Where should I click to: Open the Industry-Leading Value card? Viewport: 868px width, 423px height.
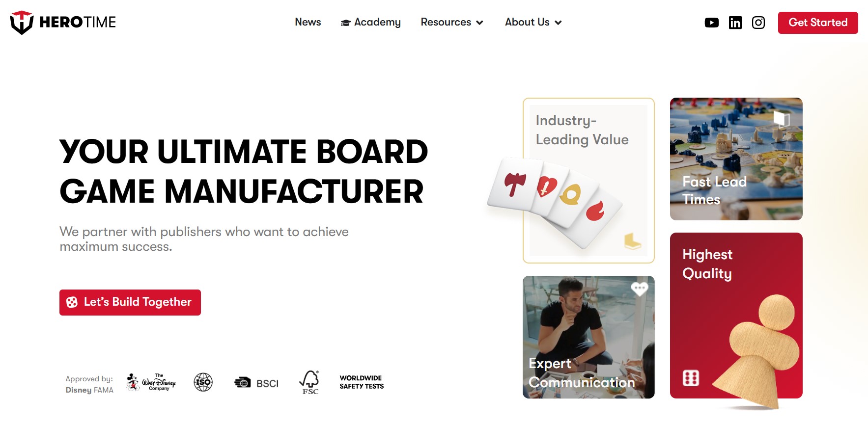(x=588, y=181)
